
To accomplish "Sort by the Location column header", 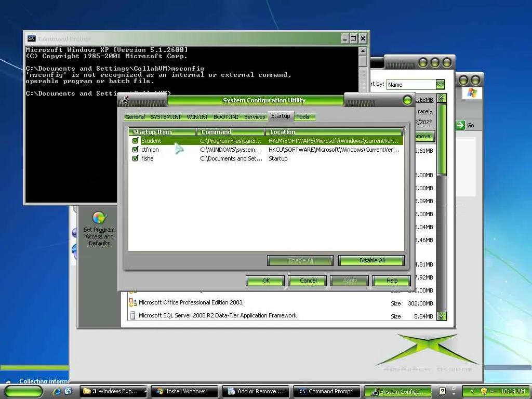I will click(x=335, y=131).
